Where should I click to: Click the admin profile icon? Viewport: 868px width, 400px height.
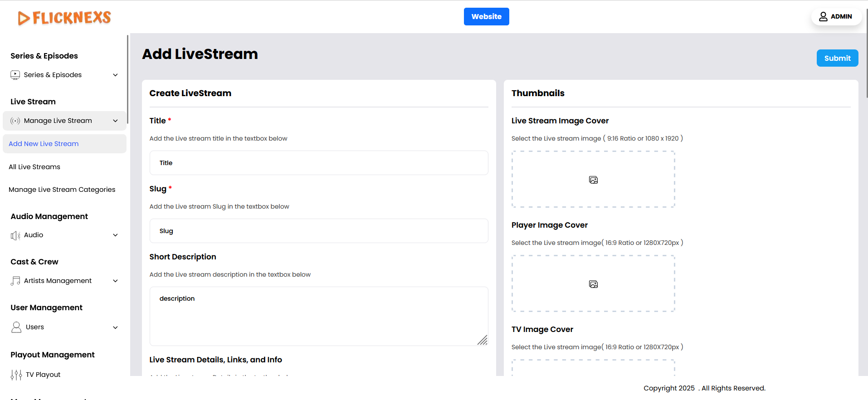click(x=823, y=17)
